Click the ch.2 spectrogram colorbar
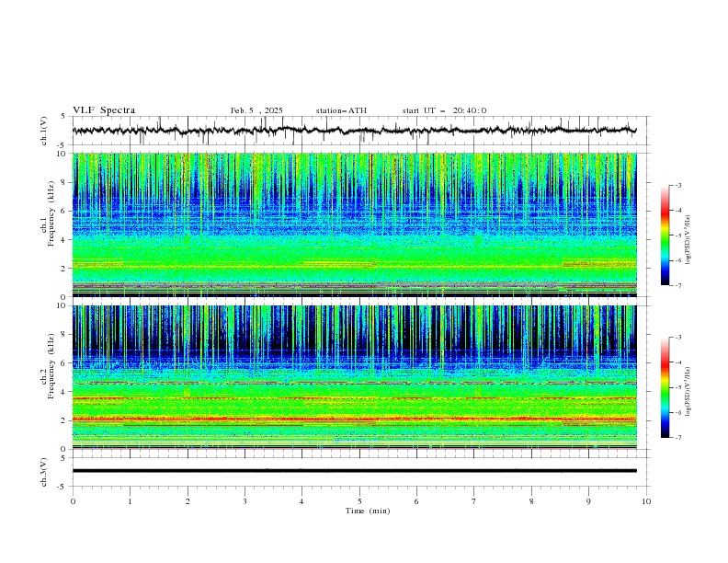The image size is (728, 563). coord(665,387)
